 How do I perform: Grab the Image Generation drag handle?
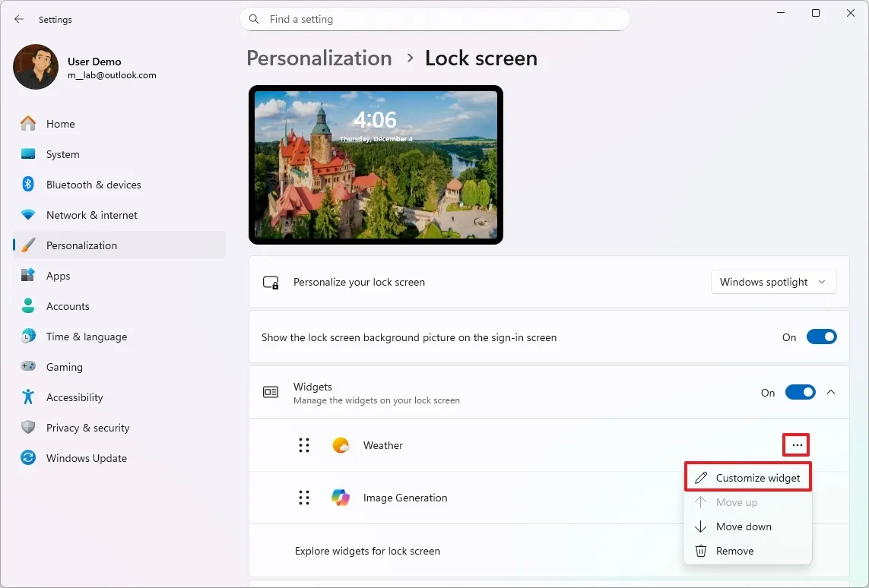[x=304, y=498]
